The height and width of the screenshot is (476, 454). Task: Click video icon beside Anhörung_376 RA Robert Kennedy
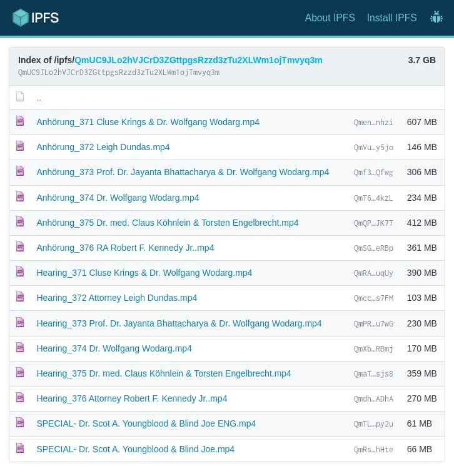coord(20,246)
